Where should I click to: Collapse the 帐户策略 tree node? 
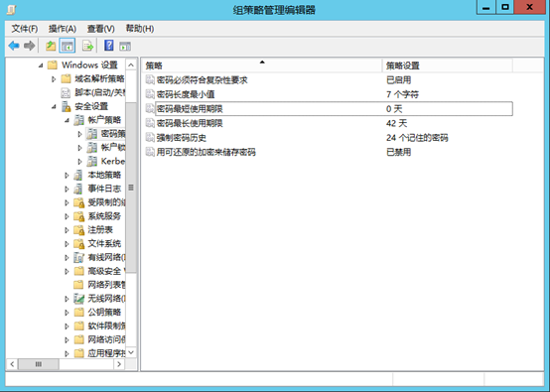click(x=67, y=120)
